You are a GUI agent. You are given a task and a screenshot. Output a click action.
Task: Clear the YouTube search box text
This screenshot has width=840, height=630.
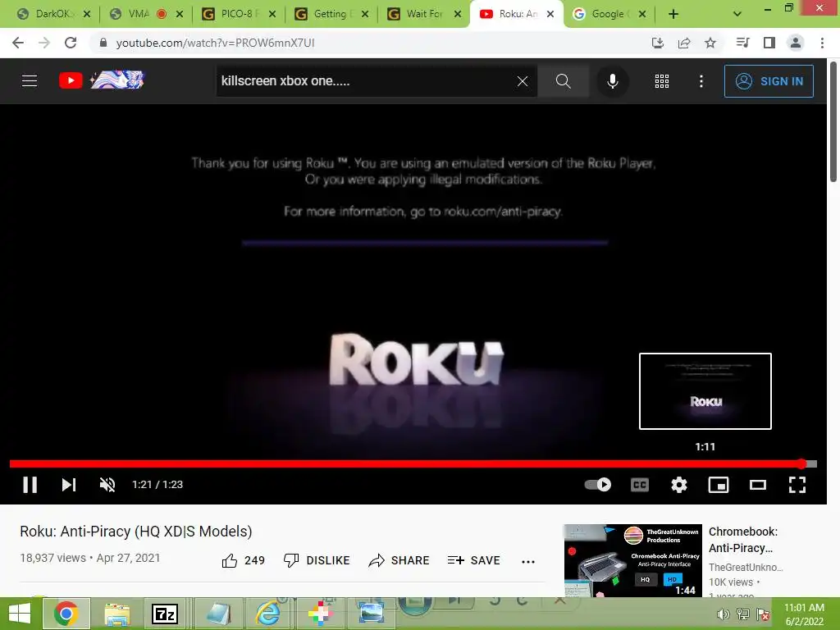pyautogui.click(x=523, y=81)
